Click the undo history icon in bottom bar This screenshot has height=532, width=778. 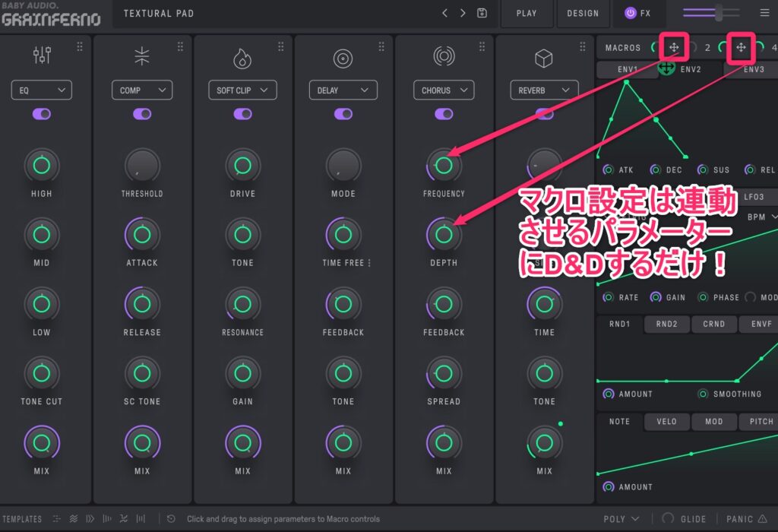pyautogui.click(x=172, y=519)
